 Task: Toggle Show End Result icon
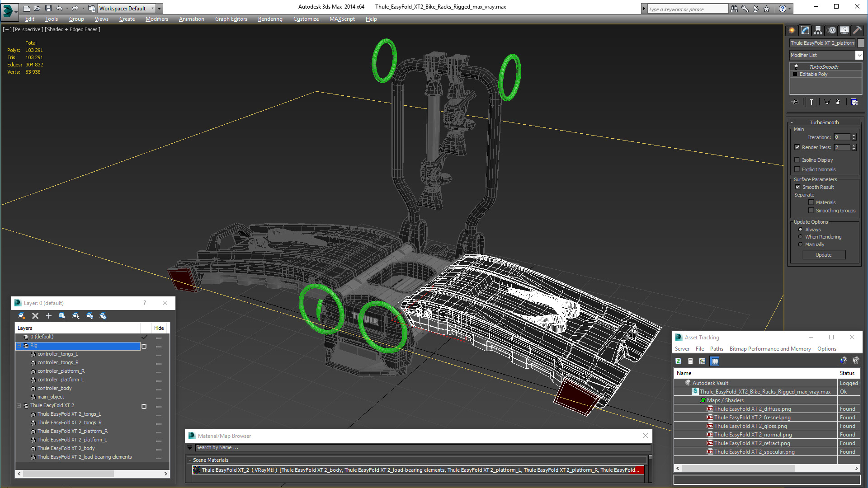811,102
